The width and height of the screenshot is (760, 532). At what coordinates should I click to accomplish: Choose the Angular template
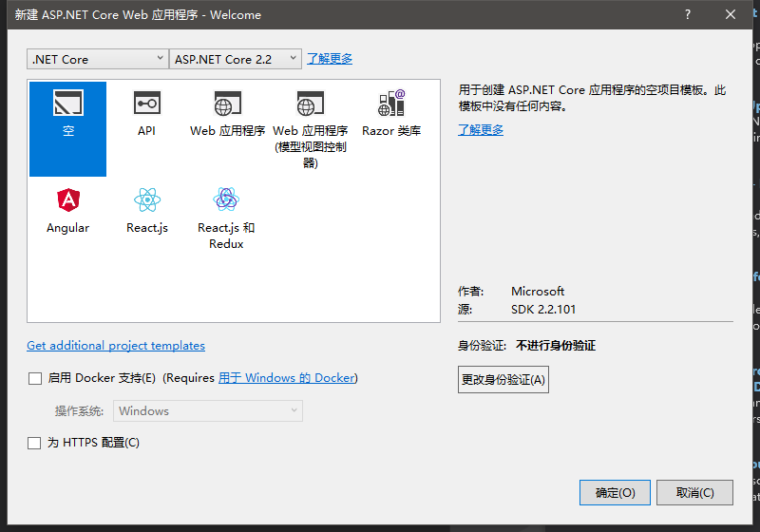(x=67, y=211)
